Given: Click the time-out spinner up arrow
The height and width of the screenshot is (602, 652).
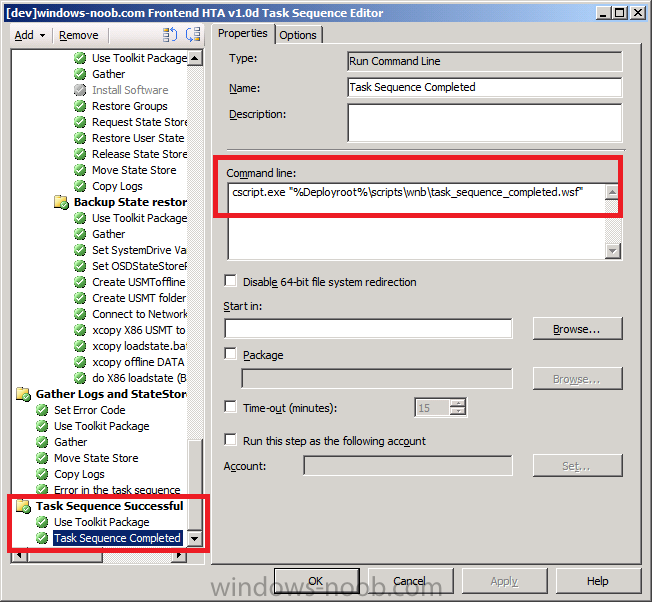Looking at the screenshot, I should pos(458,402).
